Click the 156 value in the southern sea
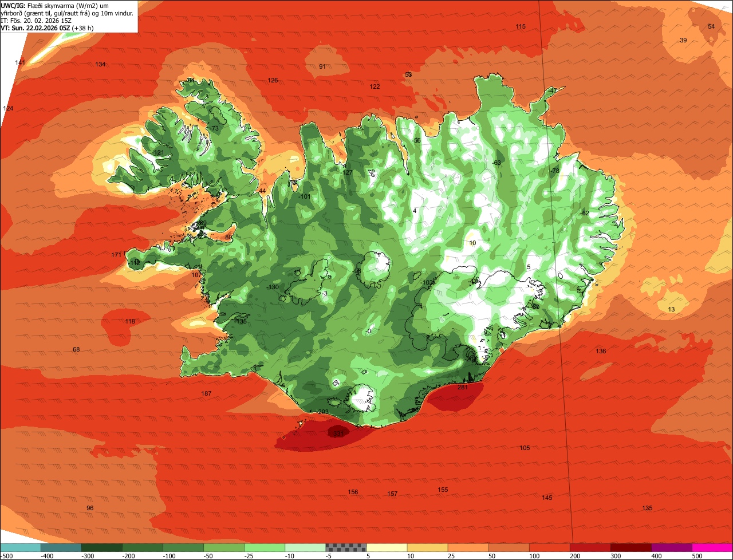733x560 pixels. [x=353, y=492]
